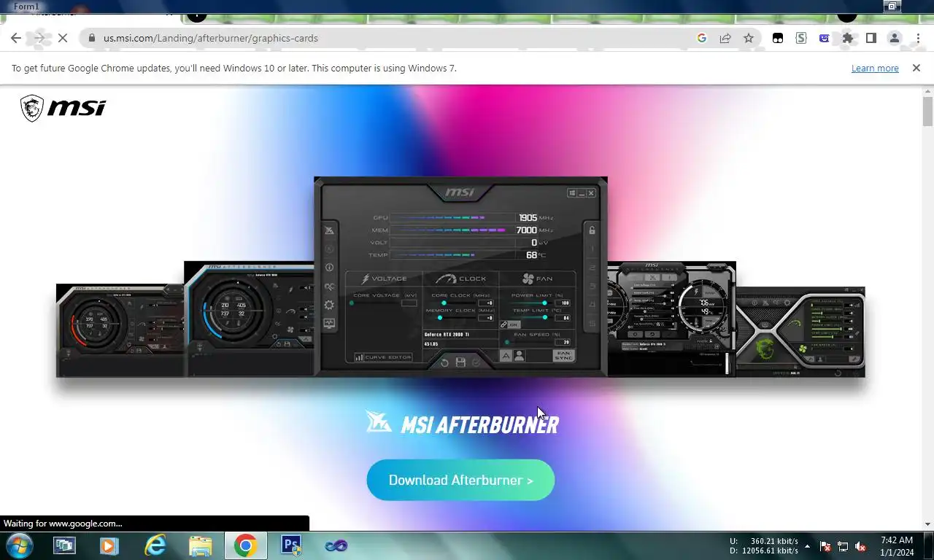Toggle the Chrome side panel
Screen dimensions: 934x560
871,38
